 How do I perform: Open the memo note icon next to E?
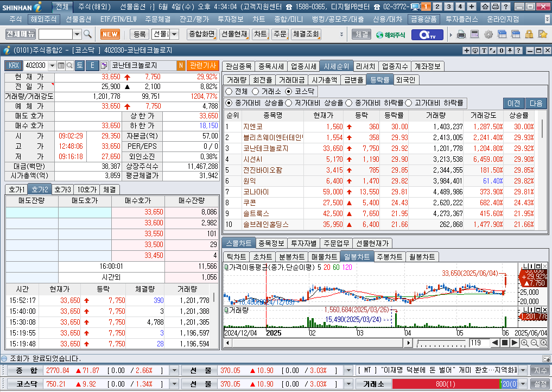pos(104,66)
